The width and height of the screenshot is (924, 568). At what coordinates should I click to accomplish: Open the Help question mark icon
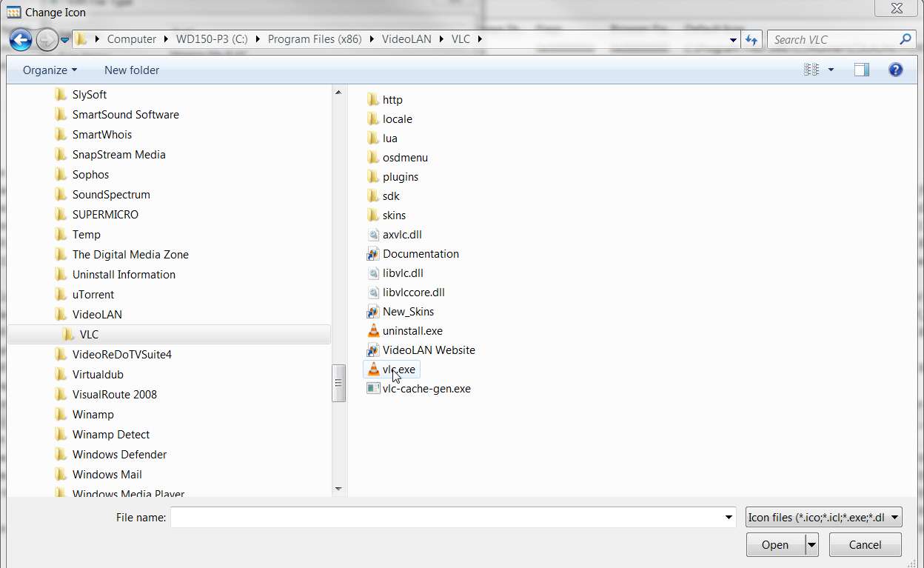[x=895, y=70]
